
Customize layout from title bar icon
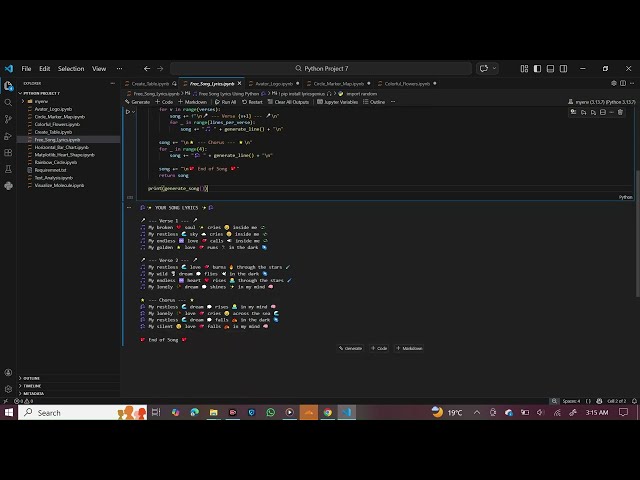point(524,69)
